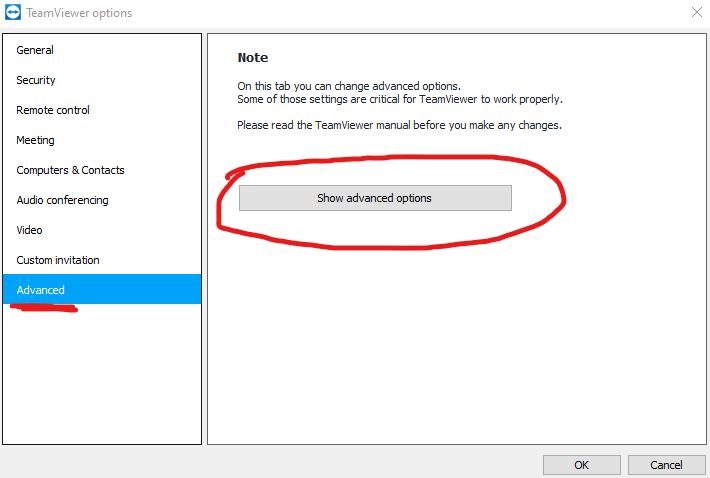Dismiss the dialog with Cancel

coord(666,465)
